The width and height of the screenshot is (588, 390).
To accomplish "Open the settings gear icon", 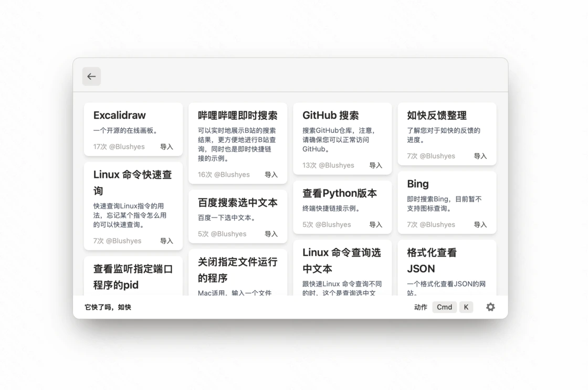I will click(x=490, y=307).
